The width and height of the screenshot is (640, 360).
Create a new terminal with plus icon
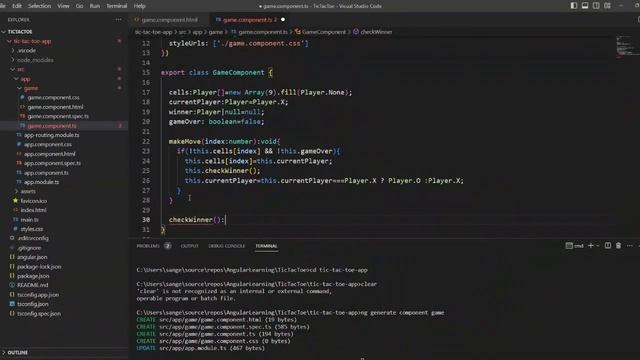(x=590, y=246)
